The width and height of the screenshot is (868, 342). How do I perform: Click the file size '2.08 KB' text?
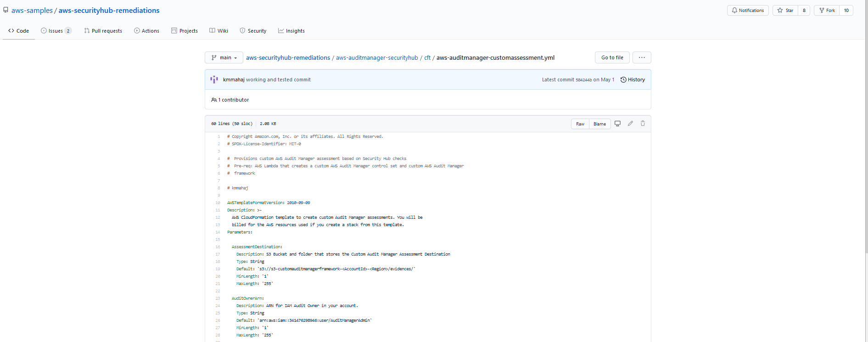(268, 124)
